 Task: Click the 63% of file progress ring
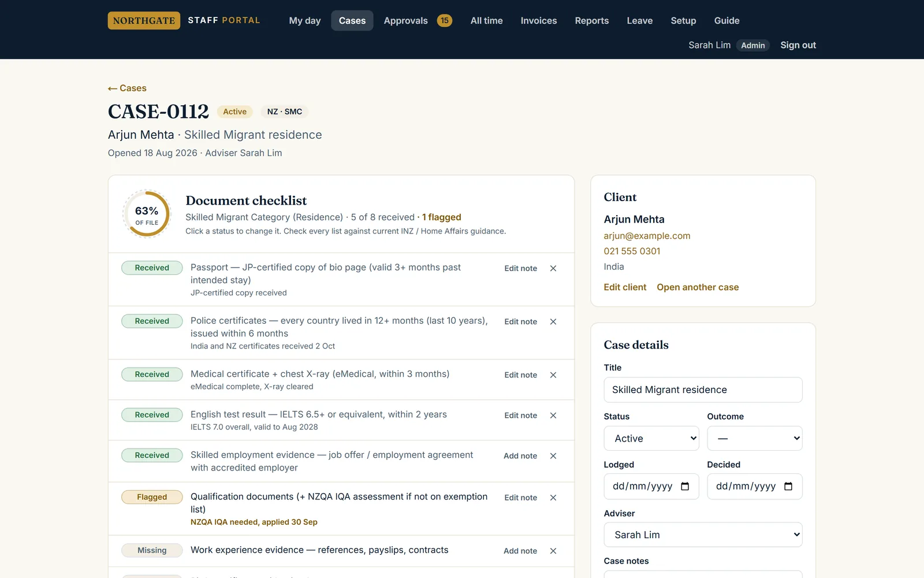[x=147, y=214]
